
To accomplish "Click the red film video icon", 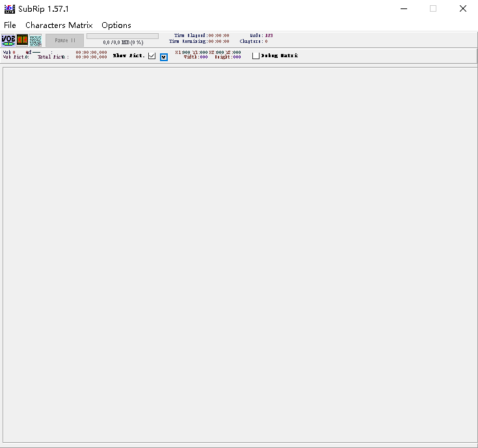I will (22, 40).
